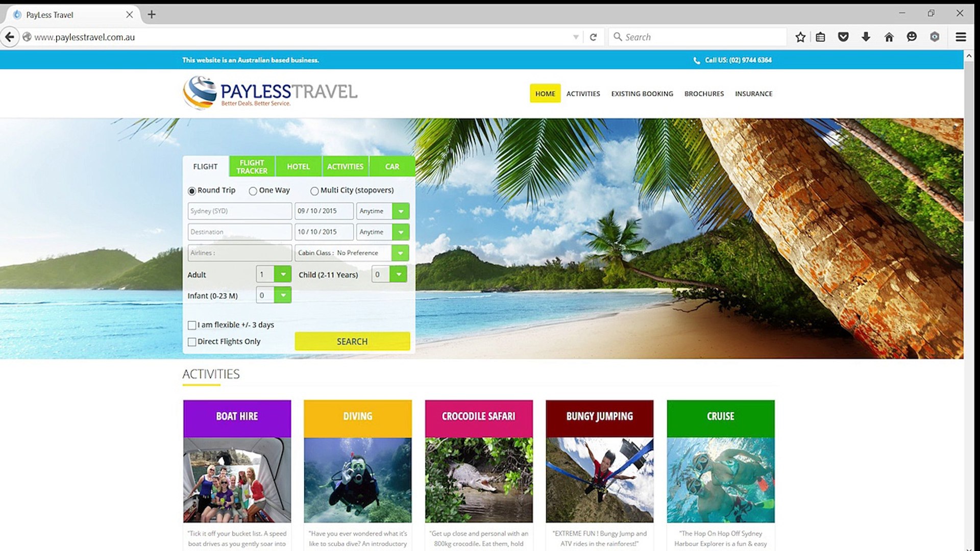Select Multi City (stopovers) option
Viewport: 980px width, 551px height.
point(314,191)
